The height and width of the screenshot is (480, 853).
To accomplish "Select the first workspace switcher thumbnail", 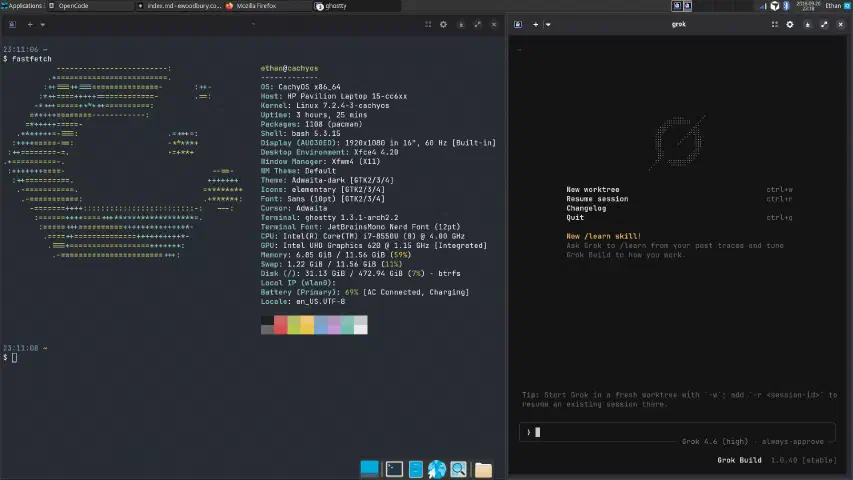I will pyautogui.click(x=677, y=5).
